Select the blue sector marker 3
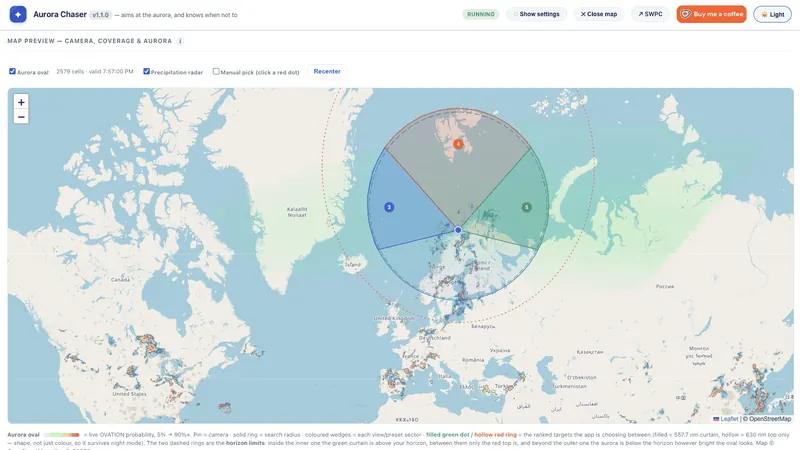This screenshot has width=800, height=450. pos(389,207)
